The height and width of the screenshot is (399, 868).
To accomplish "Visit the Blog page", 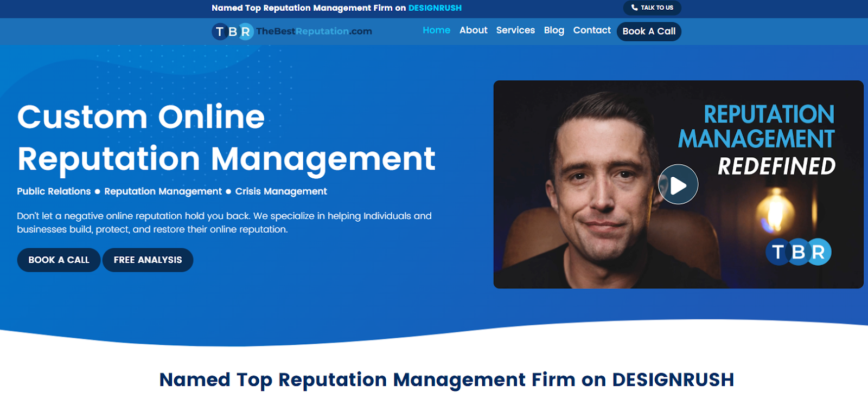I will tap(554, 30).
